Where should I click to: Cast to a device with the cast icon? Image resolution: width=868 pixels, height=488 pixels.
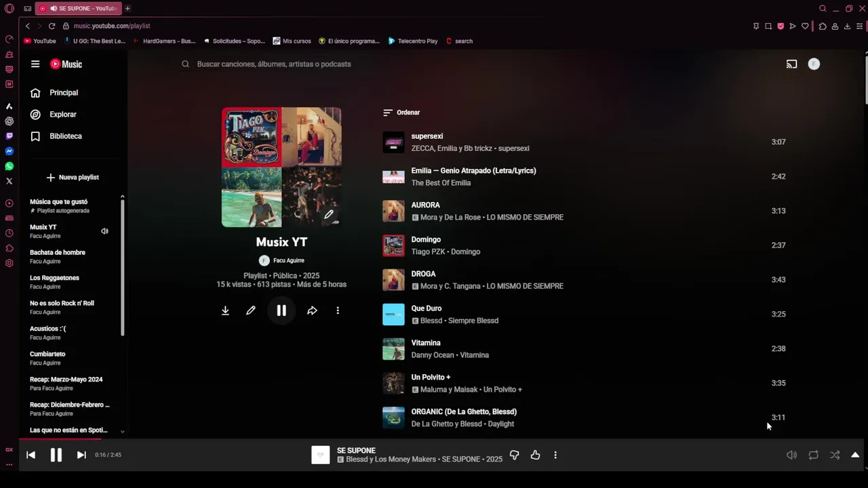point(791,64)
